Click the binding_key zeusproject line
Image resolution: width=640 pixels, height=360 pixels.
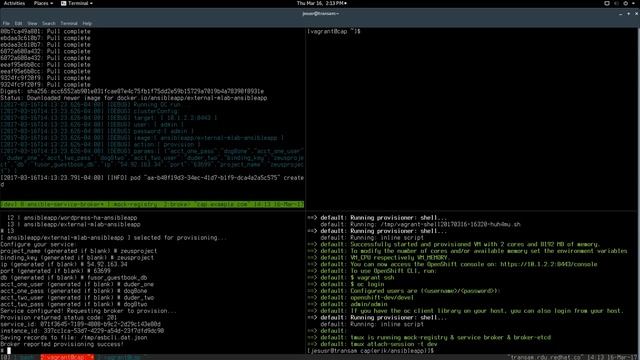point(77,258)
